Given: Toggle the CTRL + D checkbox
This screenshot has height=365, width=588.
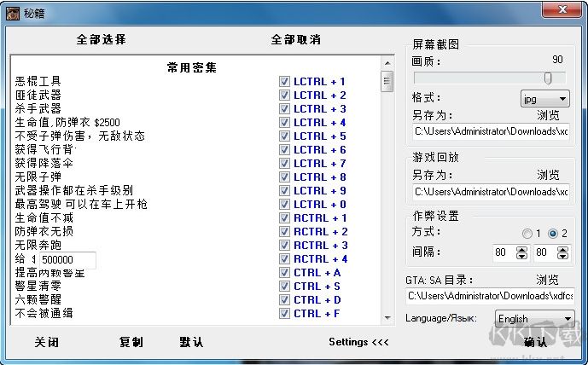Looking at the screenshot, I should pos(284,300).
